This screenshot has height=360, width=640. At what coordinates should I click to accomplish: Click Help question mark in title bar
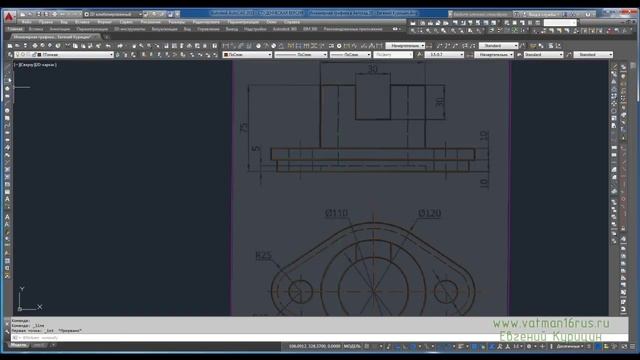(x=588, y=14)
